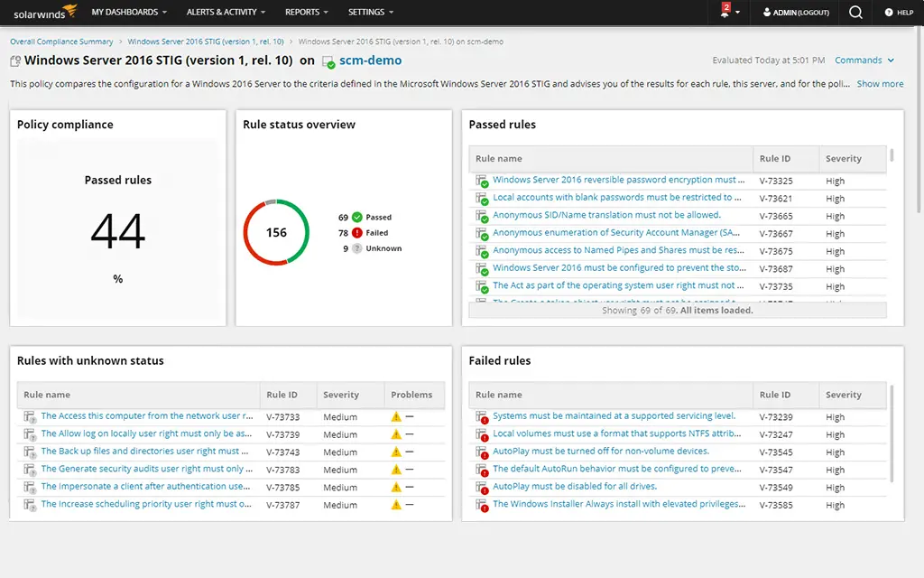Click unknown status icon for rule V-73785

(x=30, y=488)
